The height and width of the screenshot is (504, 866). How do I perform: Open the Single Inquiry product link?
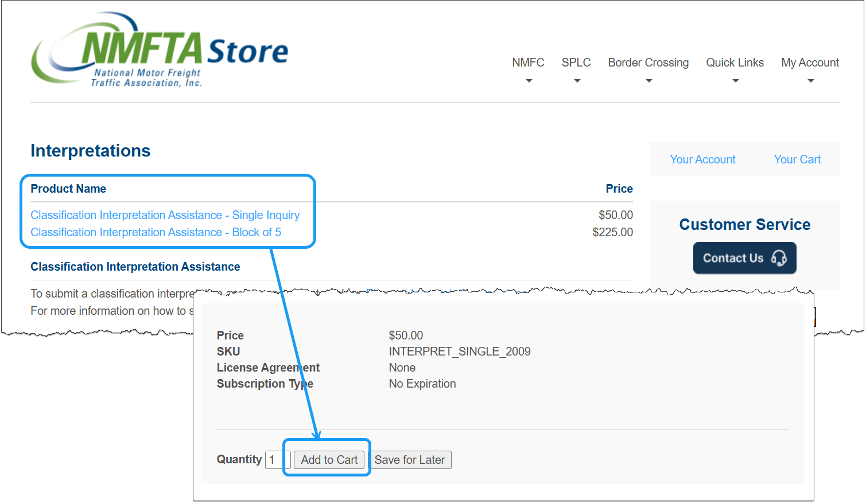[x=165, y=215]
